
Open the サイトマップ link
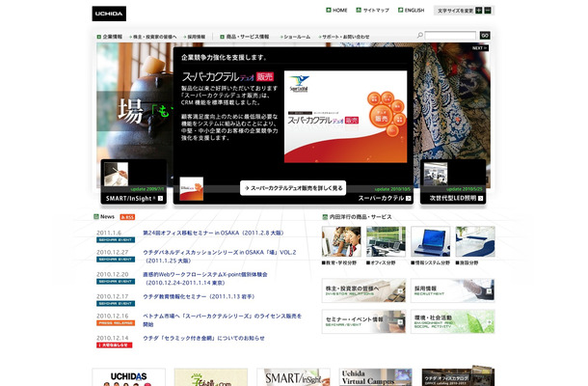click(373, 11)
